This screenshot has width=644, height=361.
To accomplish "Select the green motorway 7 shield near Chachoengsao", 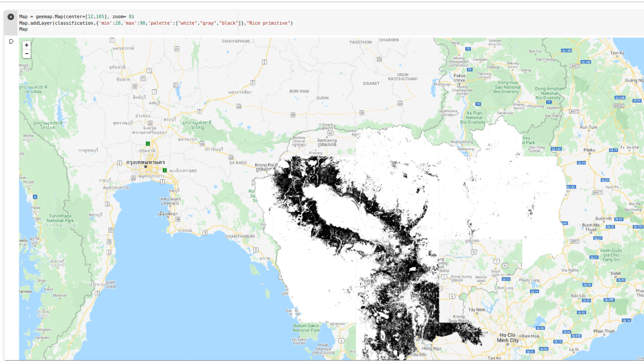I will pos(165,170).
